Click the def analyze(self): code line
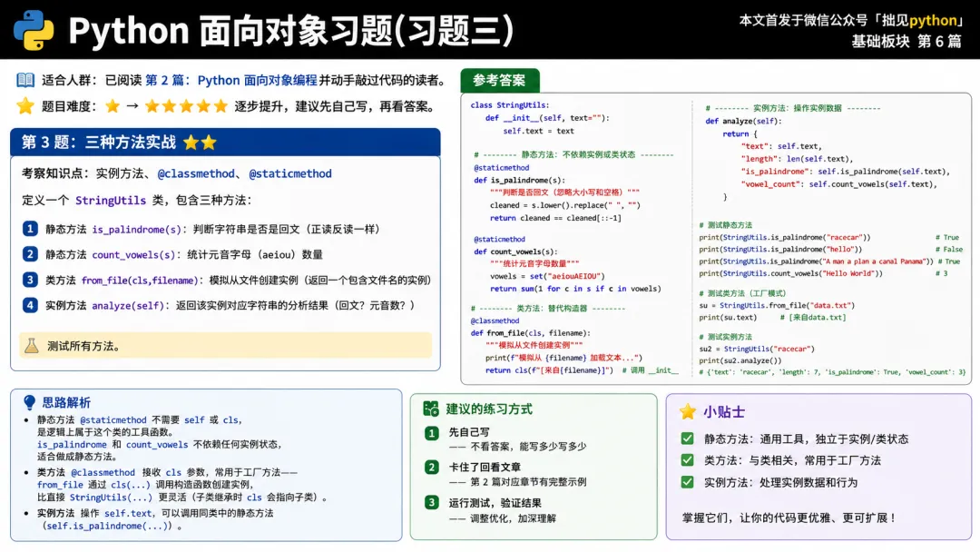The height and width of the screenshot is (552, 980). click(x=743, y=122)
